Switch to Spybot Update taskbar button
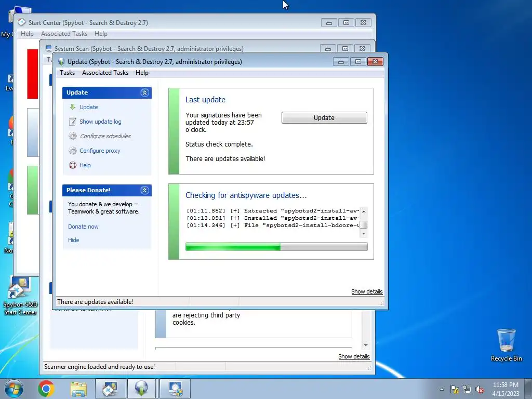Image resolution: width=532 pixels, height=399 pixels. point(141,389)
